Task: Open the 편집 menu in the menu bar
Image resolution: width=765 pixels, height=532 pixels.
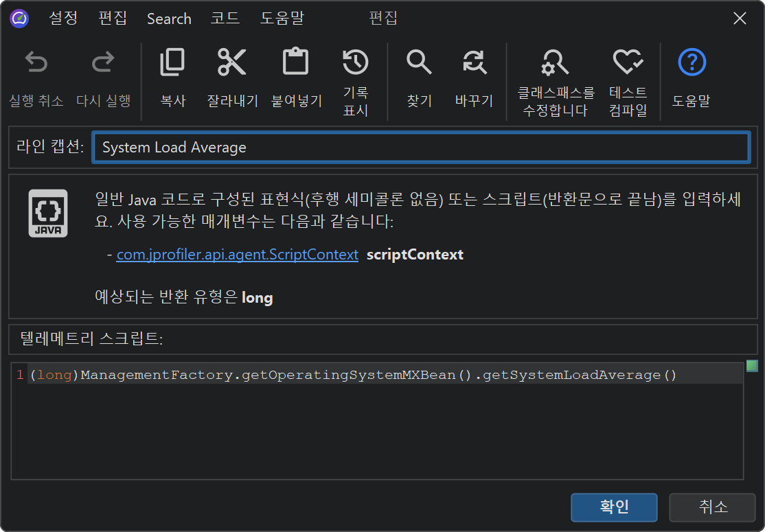Action: [113, 19]
